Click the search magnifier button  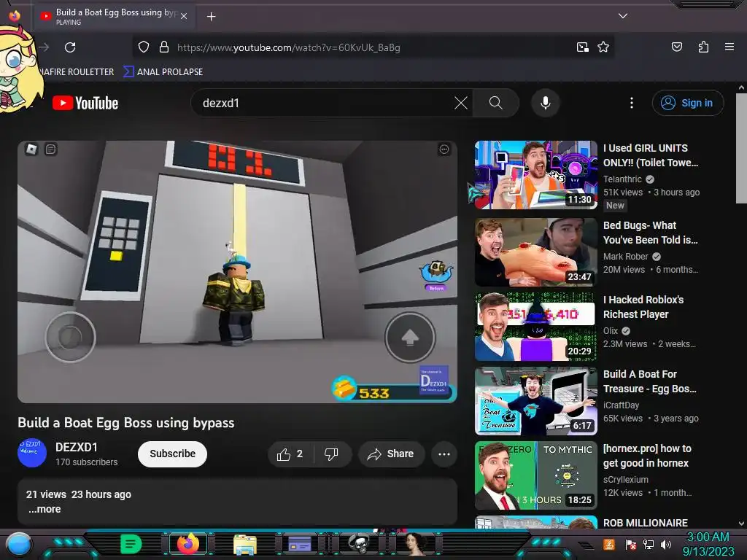495,103
